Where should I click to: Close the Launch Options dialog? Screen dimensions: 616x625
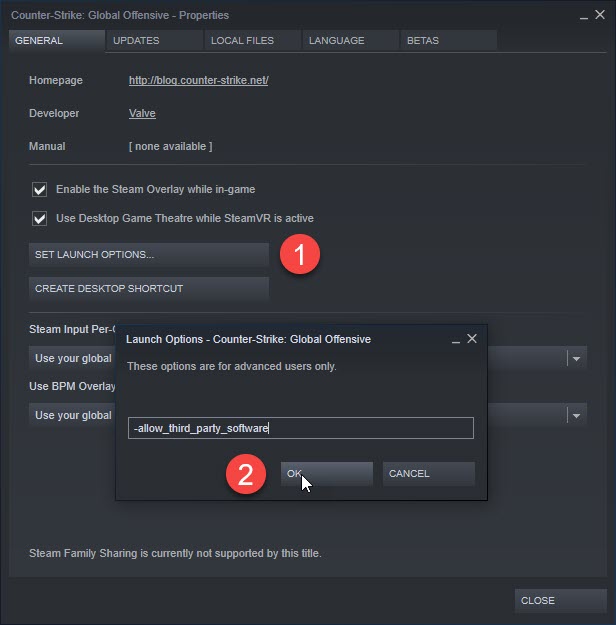point(472,339)
